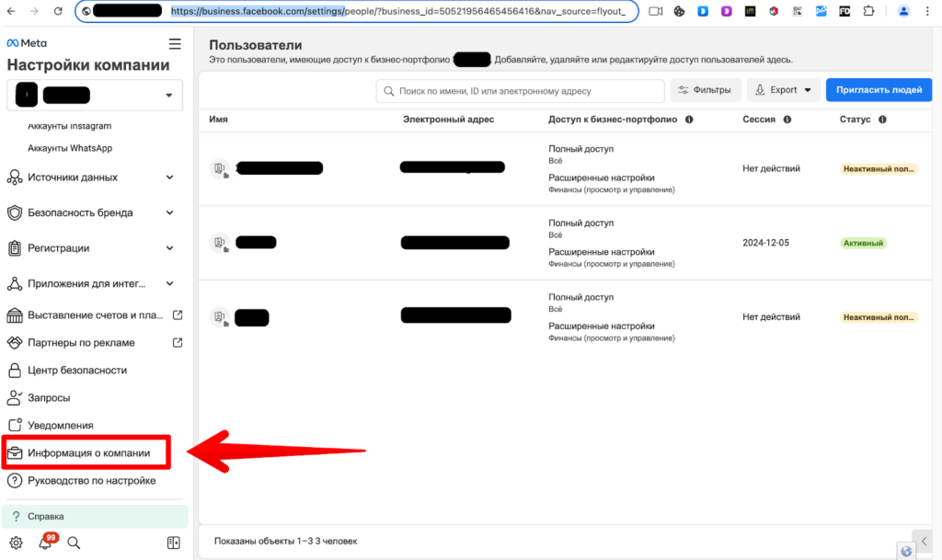The width and height of the screenshot is (942, 560).
Task: Click info icon beside Доступ к бизнес-портфолио
Action: (690, 119)
